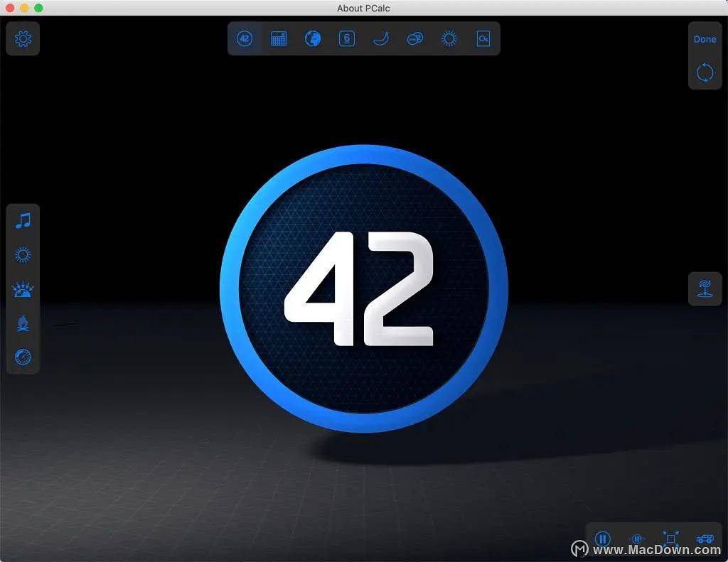This screenshot has width=728, height=562.
Task: Toggle the gravity arrows globe icon
Action: pos(23,289)
